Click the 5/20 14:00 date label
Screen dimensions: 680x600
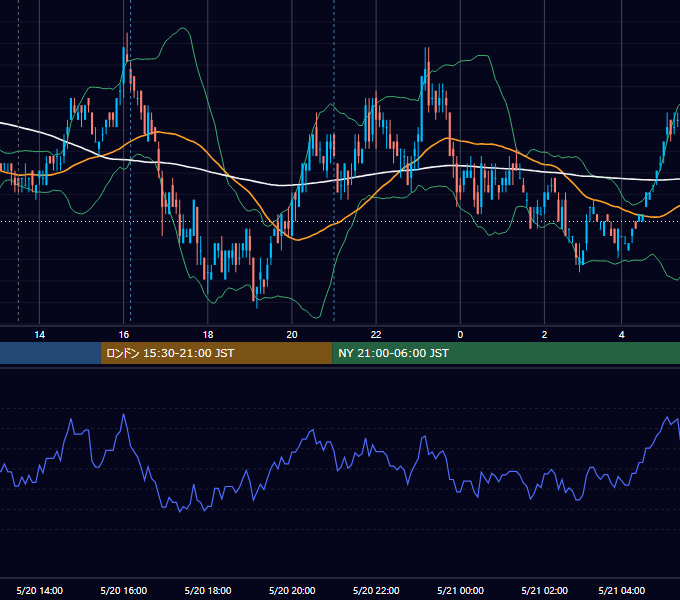click(39, 590)
